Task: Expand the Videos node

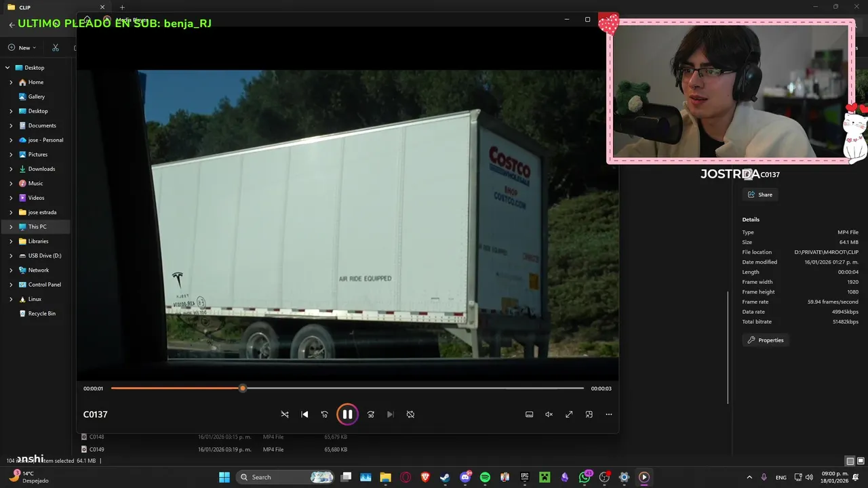Action: click(x=11, y=198)
